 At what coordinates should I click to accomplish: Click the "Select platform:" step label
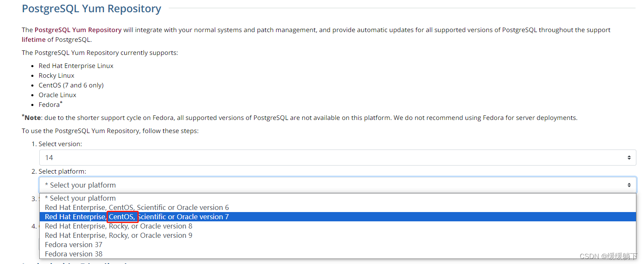click(x=63, y=171)
